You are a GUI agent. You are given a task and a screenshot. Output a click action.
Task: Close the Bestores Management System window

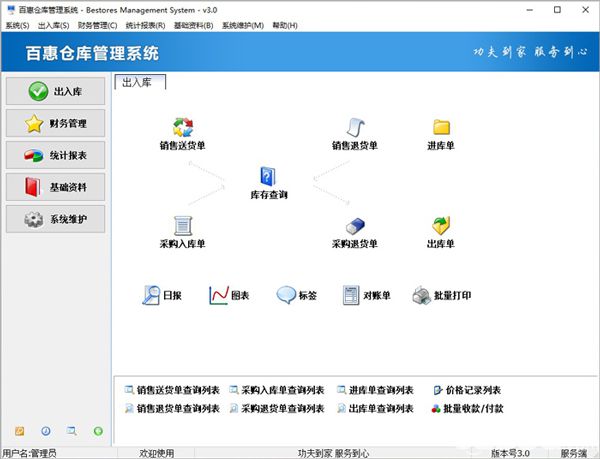[x=585, y=10]
